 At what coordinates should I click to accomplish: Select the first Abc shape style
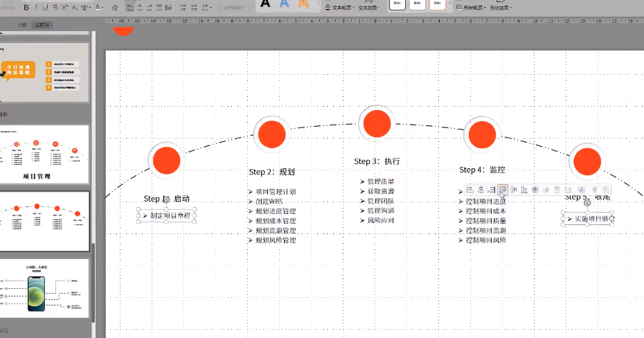(x=397, y=4)
